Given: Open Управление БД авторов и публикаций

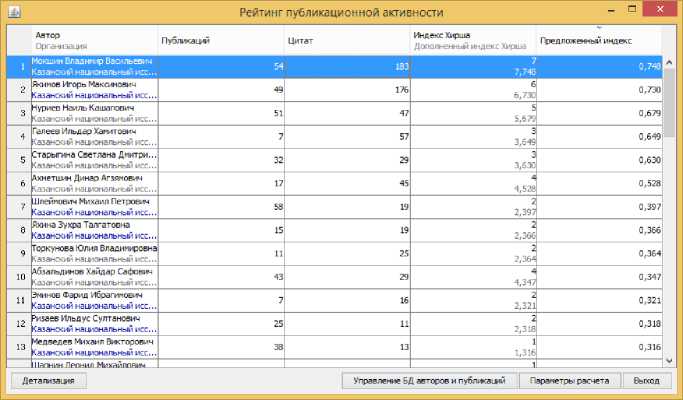Looking at the screenshot, I should pos(429,381).
